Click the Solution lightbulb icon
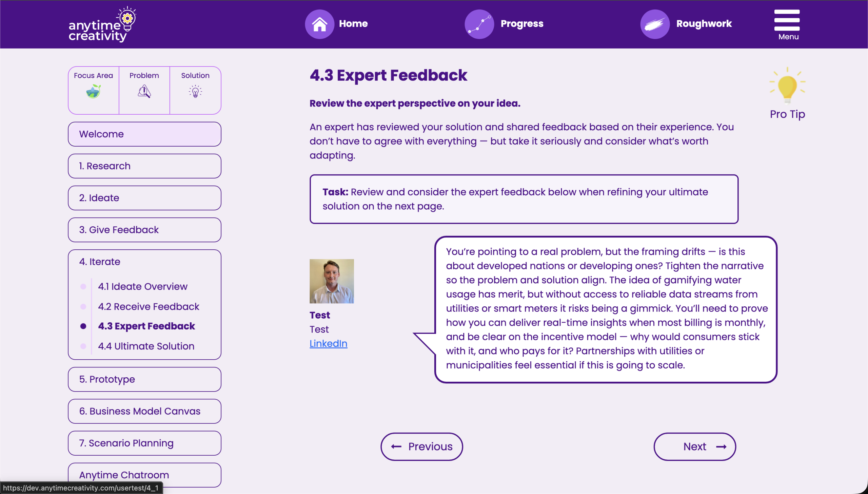 195,92
